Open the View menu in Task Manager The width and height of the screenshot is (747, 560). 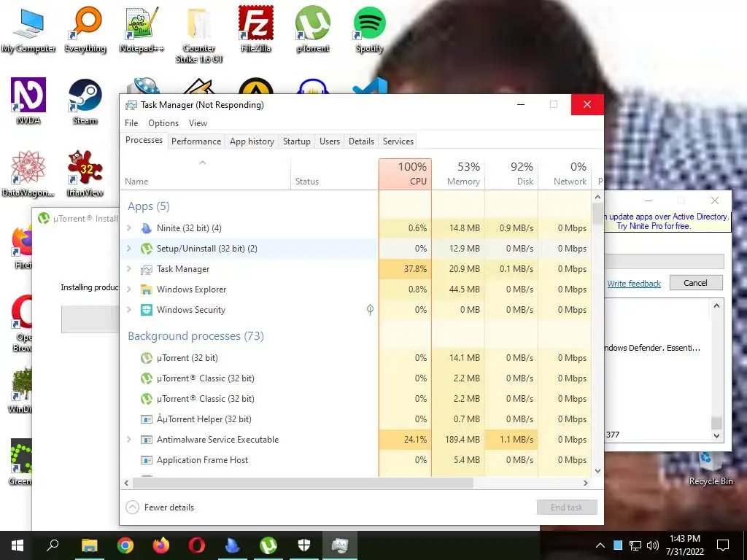(x=198, y=122)
